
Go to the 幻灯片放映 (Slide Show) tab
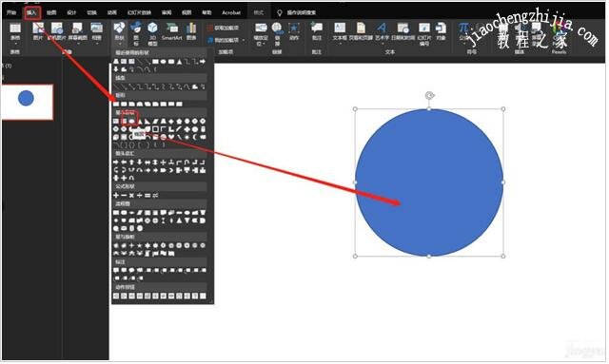click(x=139, y=12)
